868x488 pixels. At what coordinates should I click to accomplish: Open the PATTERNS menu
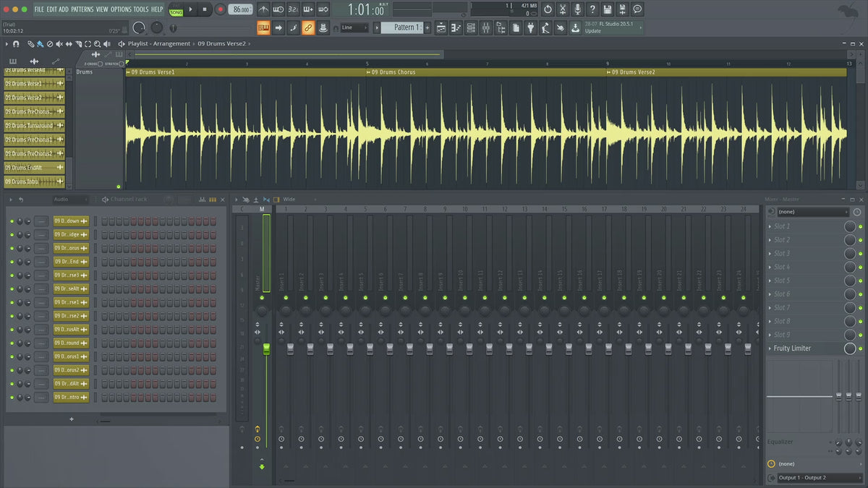[x=82, y=9]
